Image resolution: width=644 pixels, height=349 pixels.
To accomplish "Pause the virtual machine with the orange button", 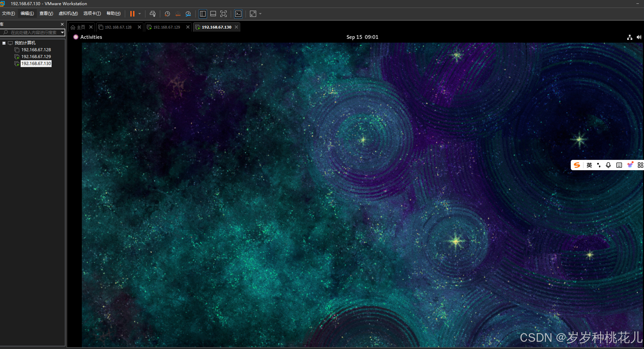I will [x=132, y=14].
